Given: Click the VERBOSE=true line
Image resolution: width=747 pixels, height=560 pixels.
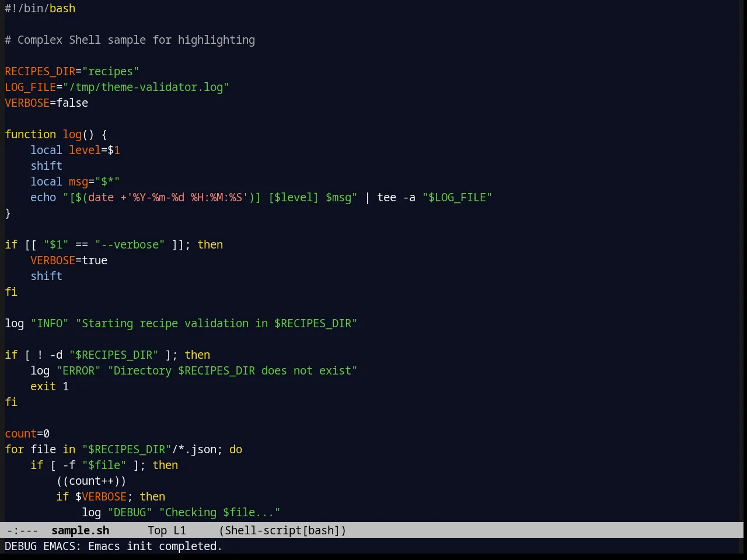Looking at the screenshot, I should 69,260.
